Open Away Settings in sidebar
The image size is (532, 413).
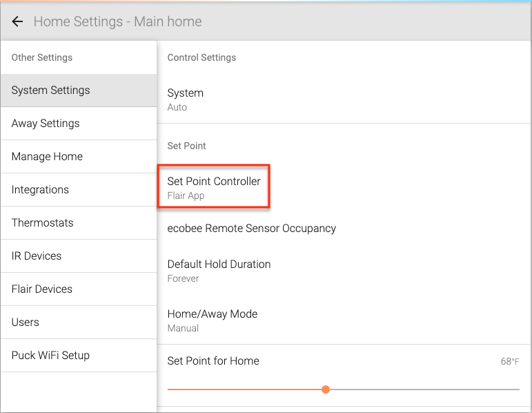pos(79,124)
